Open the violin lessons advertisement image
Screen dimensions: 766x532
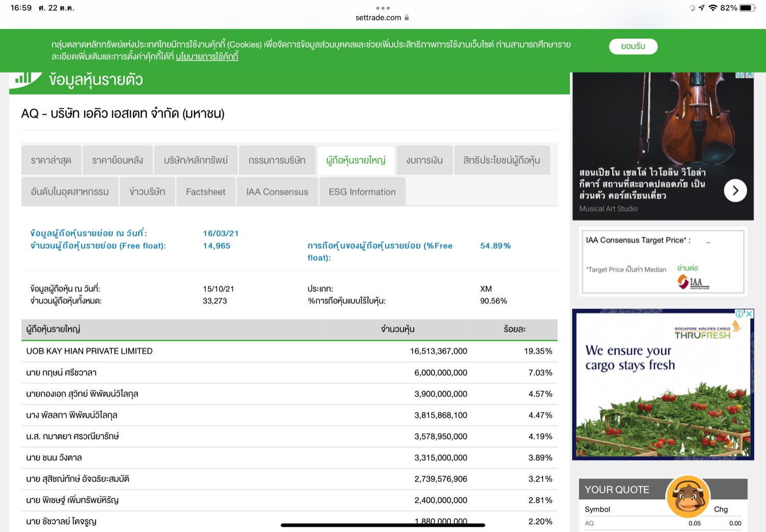[663, 146]
